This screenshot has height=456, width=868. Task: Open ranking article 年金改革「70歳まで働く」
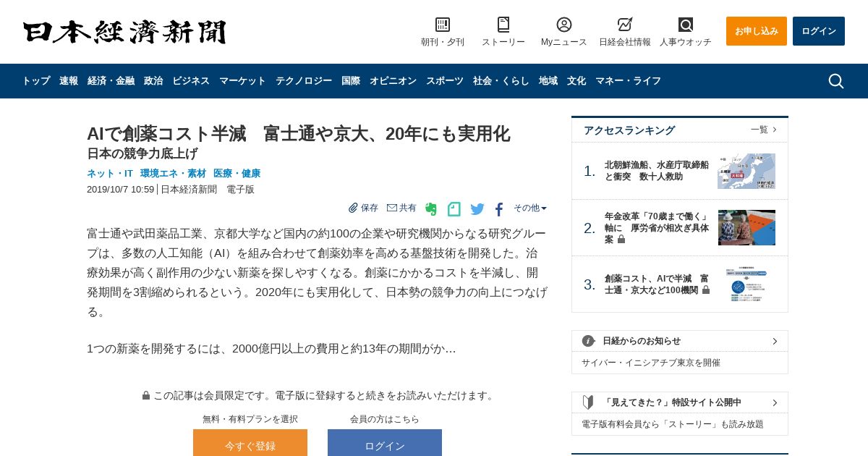click(657, 227)
